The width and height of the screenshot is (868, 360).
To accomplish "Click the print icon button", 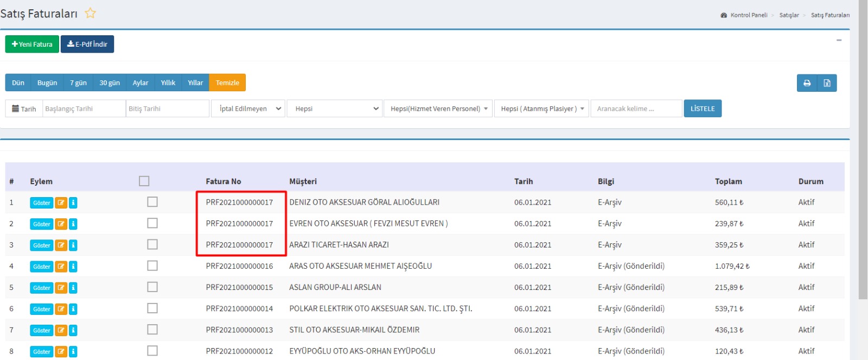I will [807, 83].
